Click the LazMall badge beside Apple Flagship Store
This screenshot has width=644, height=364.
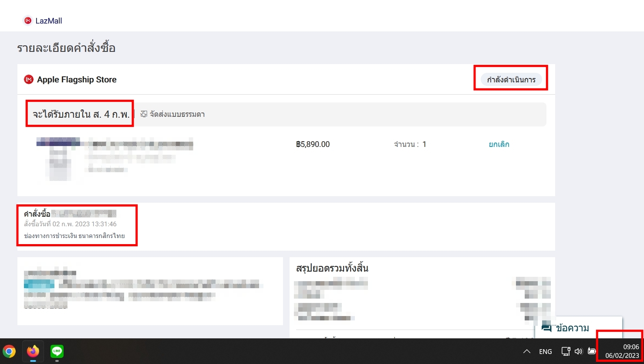point(29,79)
